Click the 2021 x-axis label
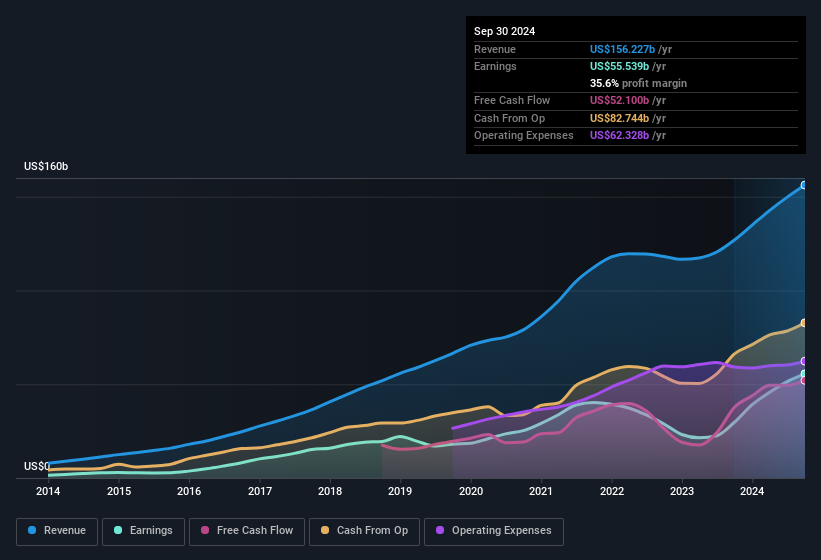Screen dimensions: 821x560 click(541, 491)
